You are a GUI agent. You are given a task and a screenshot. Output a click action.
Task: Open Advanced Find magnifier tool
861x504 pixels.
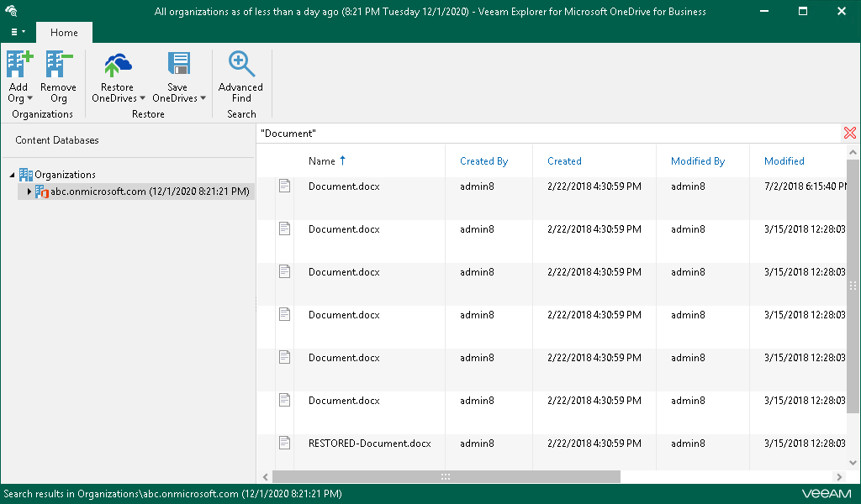coord(241,64)
